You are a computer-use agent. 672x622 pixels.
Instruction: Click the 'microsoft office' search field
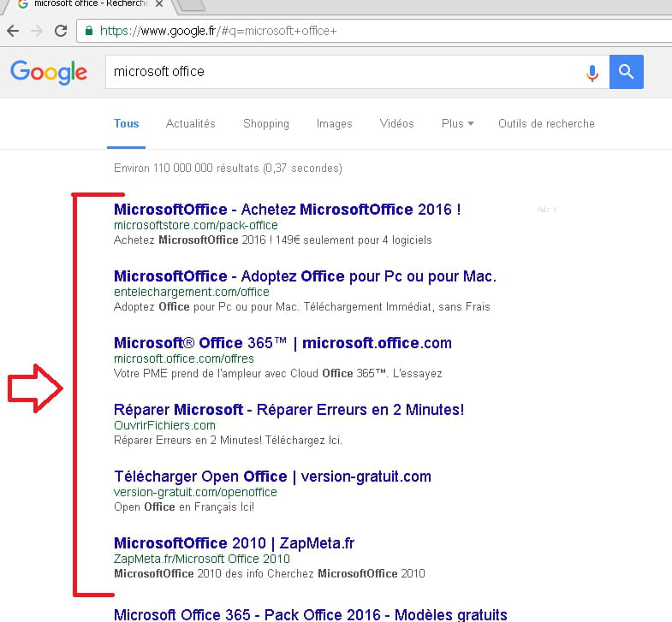[x=345, y=72]
